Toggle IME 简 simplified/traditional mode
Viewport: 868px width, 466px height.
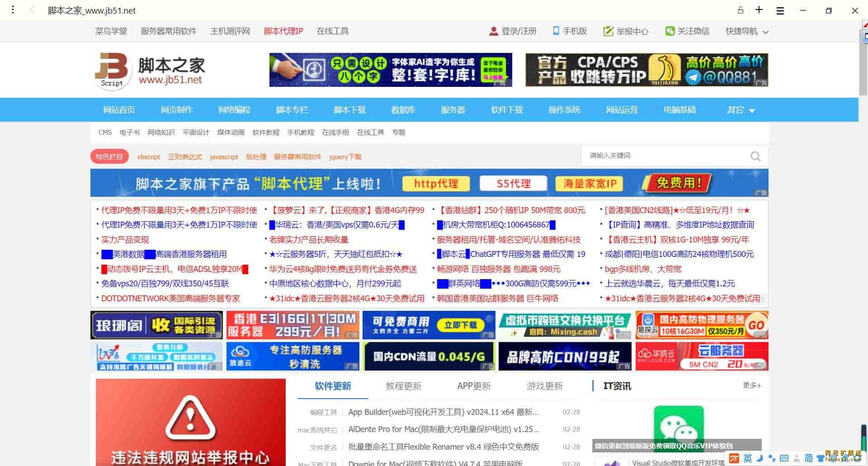pos(808,458)
